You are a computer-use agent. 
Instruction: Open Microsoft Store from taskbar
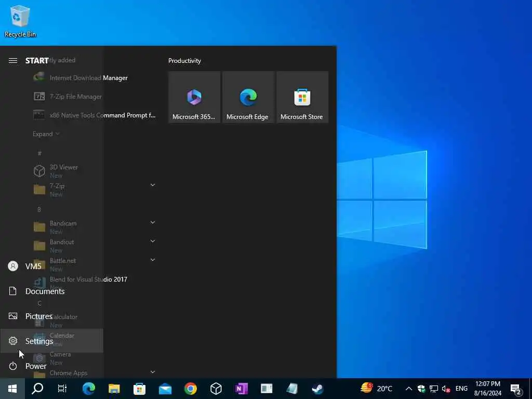[139, 389]
